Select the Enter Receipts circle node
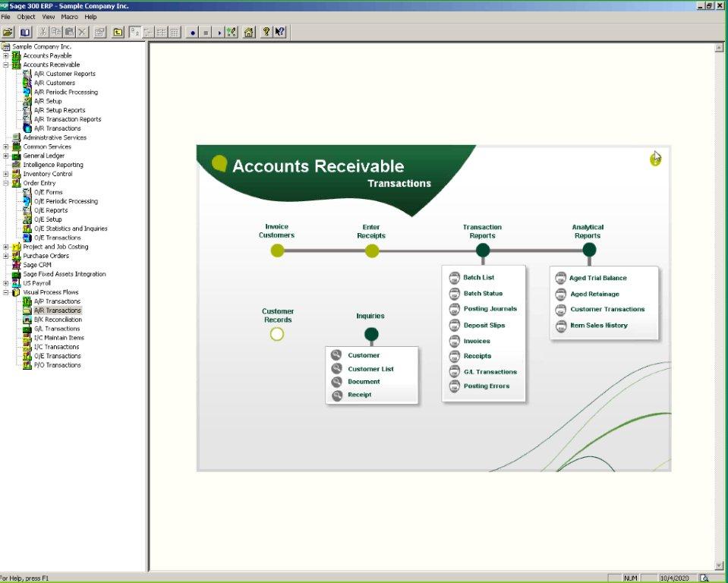 pos(372,251)
